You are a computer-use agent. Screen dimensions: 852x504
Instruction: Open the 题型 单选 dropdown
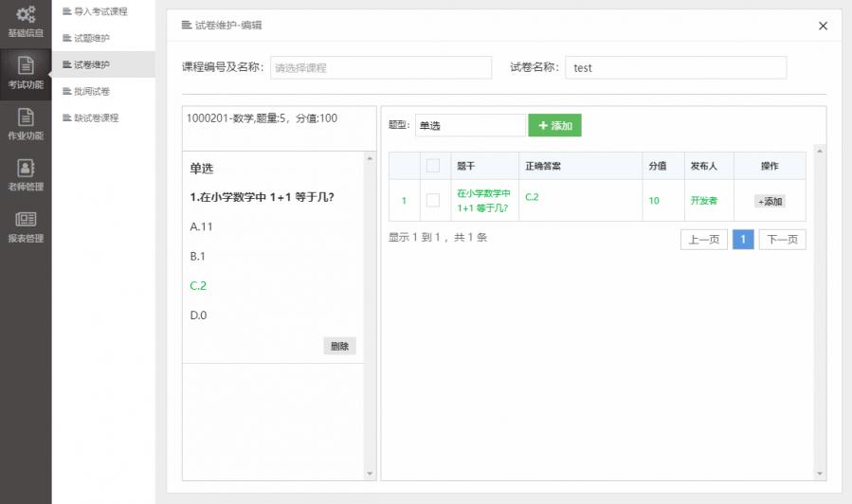470,125
